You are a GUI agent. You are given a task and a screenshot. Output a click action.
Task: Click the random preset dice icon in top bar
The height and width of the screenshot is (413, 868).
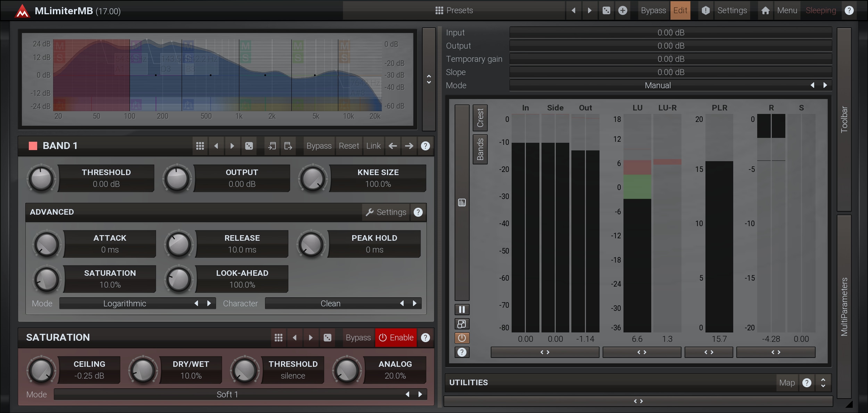606,10
